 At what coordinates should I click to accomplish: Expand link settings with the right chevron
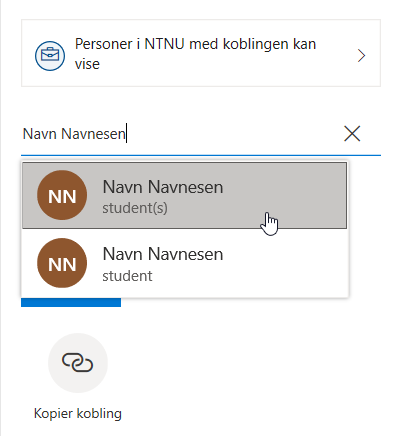coord(361,56)
